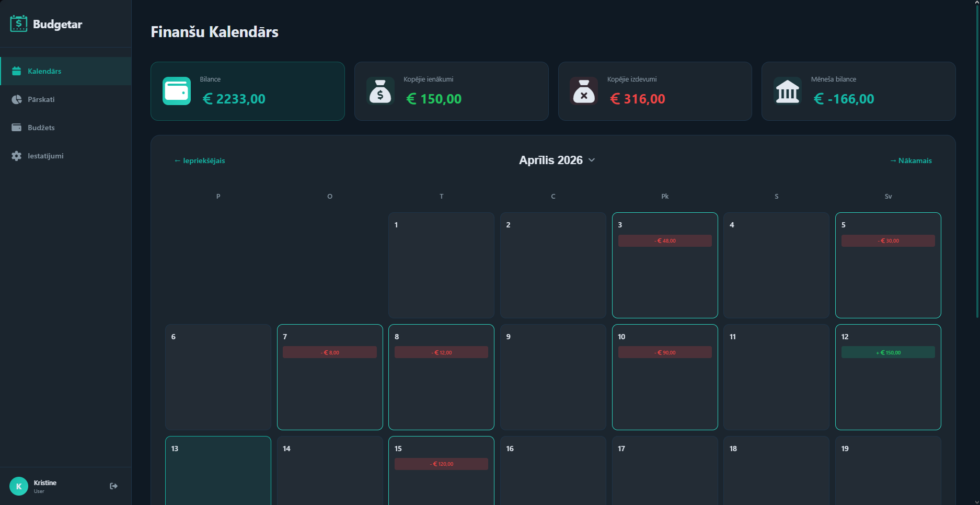
Task: Open the Aprīlis 2026 month dropdown
Action: [x=557, y=160]
